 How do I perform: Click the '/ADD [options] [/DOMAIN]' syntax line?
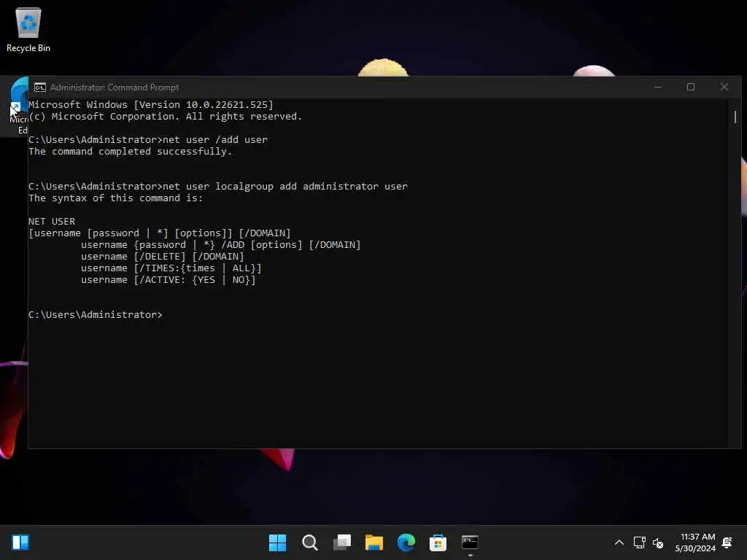(220, 245)
